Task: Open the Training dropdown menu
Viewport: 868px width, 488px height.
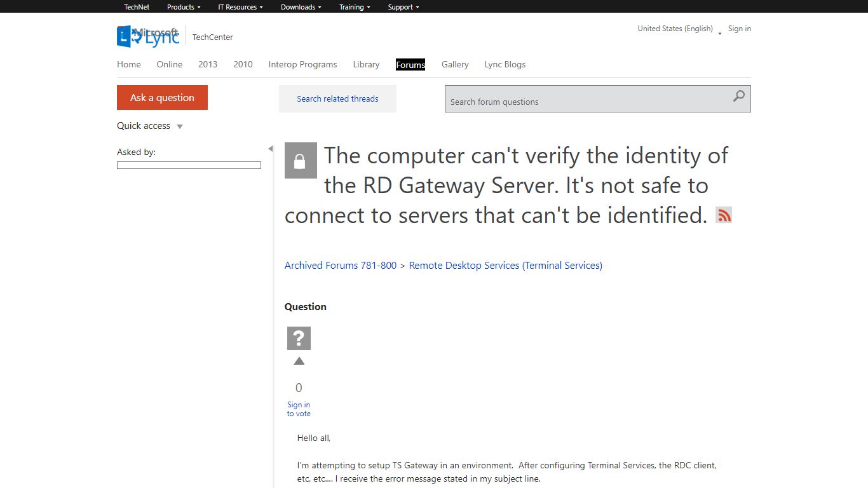Action: [x=355, y=7]
